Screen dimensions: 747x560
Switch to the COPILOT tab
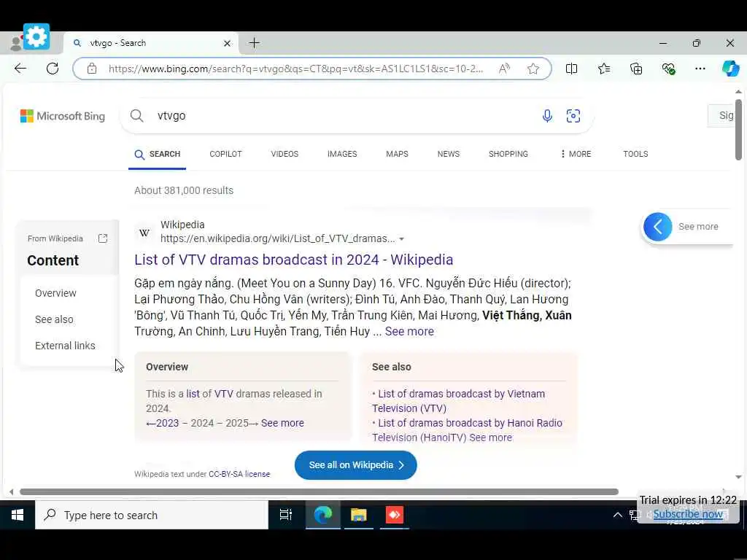pyautogui.click(x=226, y=154)
